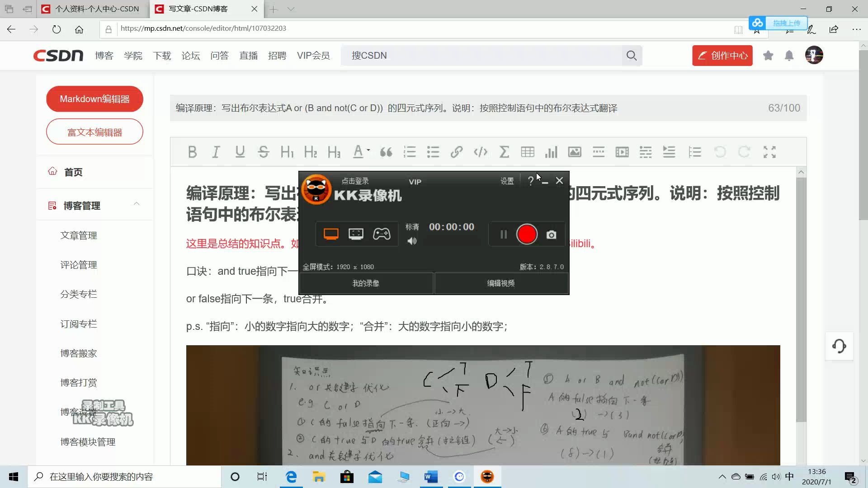
Task: Pick the text color swatch
Action: coord(359,152)
